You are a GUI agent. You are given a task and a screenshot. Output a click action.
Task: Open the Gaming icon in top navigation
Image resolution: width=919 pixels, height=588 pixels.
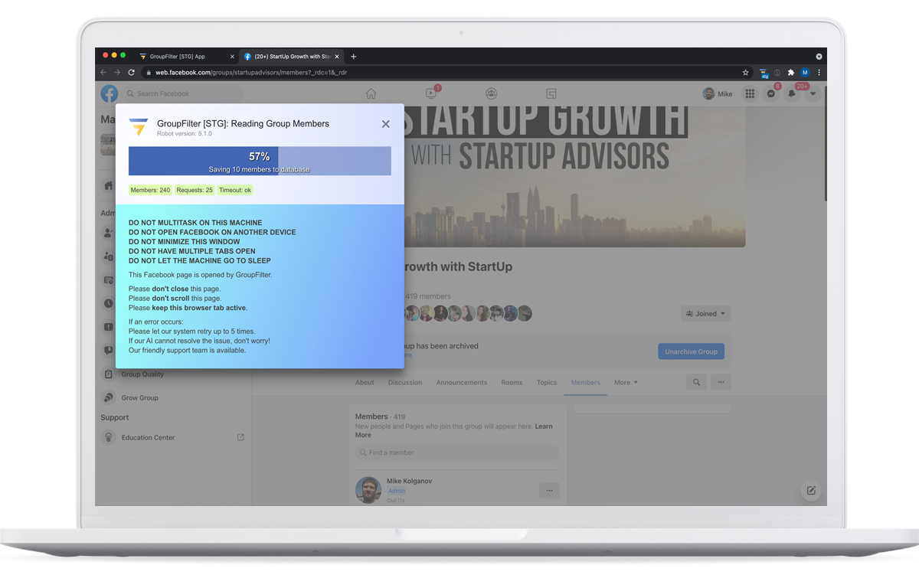pyautogui.click(x=551, y=93)
